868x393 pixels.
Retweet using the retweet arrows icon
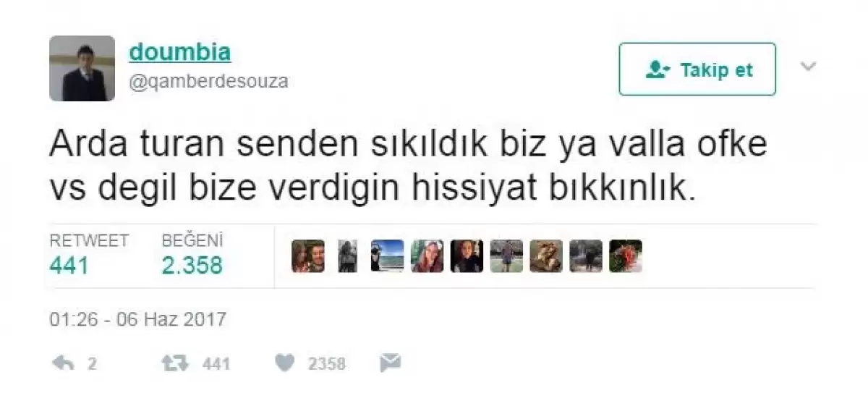click(x=174, y=363)
